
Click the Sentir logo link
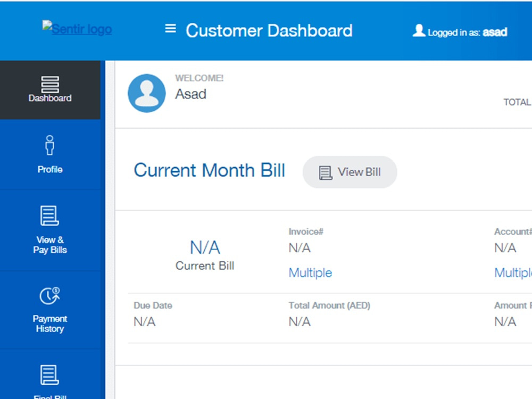tap(77, 28)
